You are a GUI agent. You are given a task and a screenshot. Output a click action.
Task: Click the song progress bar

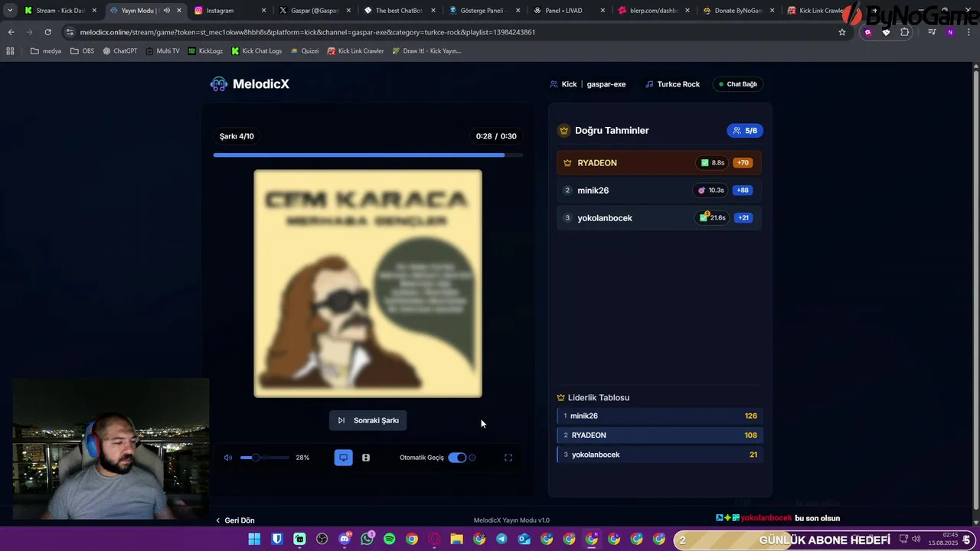tap(368, 155)
